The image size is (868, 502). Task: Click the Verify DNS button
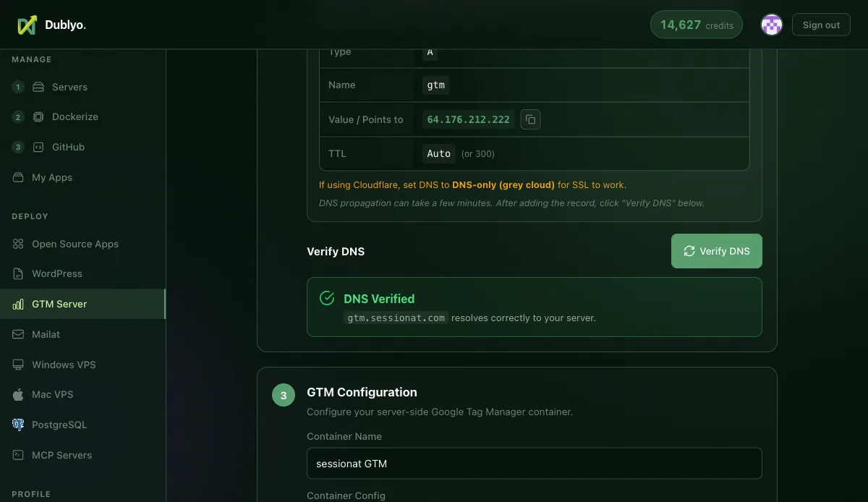pyautogui.click(x=716, y=251)
